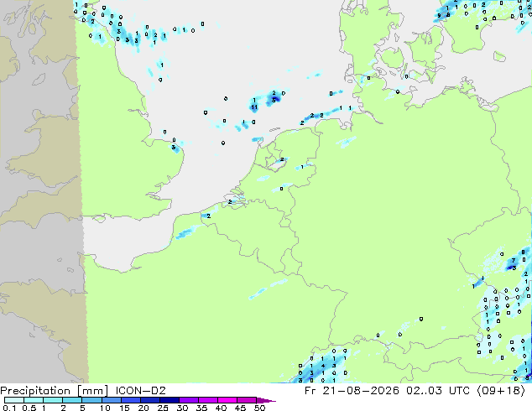The image size is (532, 411).
Task: Click the '11' precipitation value over the North Sea
Action: pyautogui.click(x=254, y=107)
